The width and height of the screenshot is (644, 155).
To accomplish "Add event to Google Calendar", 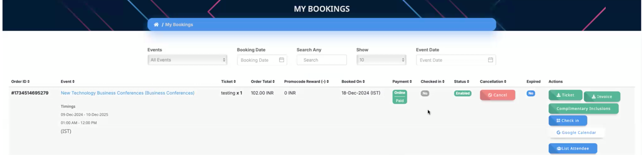I will coord(576,133).
